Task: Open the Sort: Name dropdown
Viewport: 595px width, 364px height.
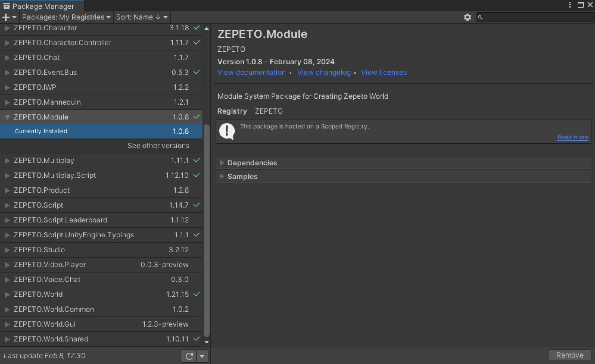Action: click(x=142, y=17)
